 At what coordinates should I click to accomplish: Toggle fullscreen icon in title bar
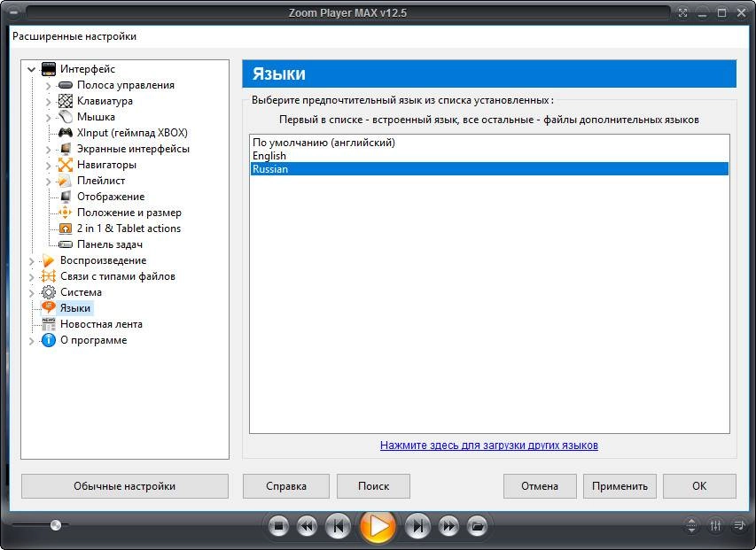682,13
